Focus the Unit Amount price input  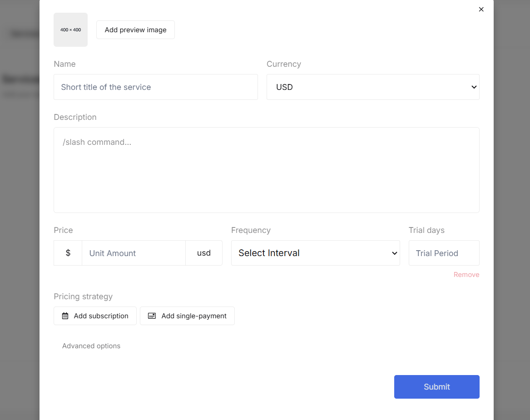point(134,253)
